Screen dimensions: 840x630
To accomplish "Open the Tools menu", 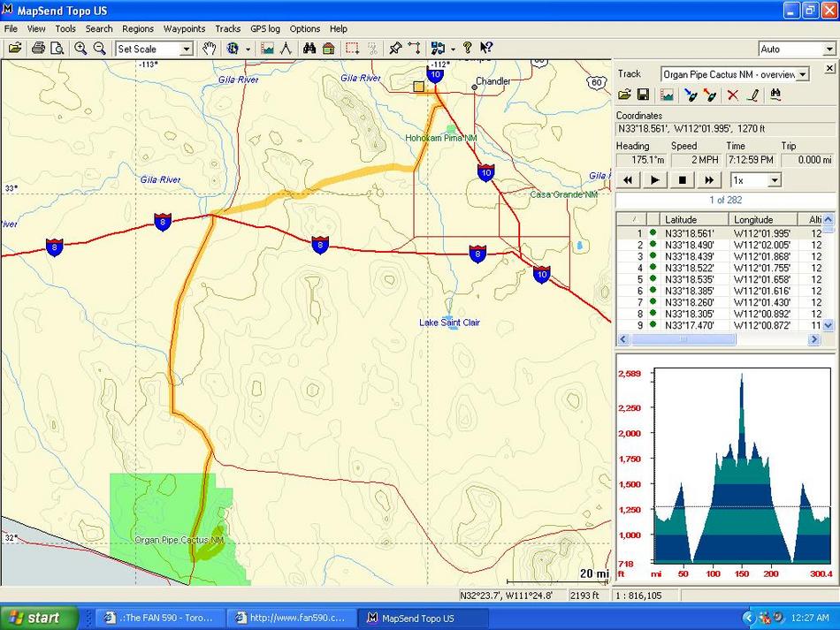I will (65, 29).
